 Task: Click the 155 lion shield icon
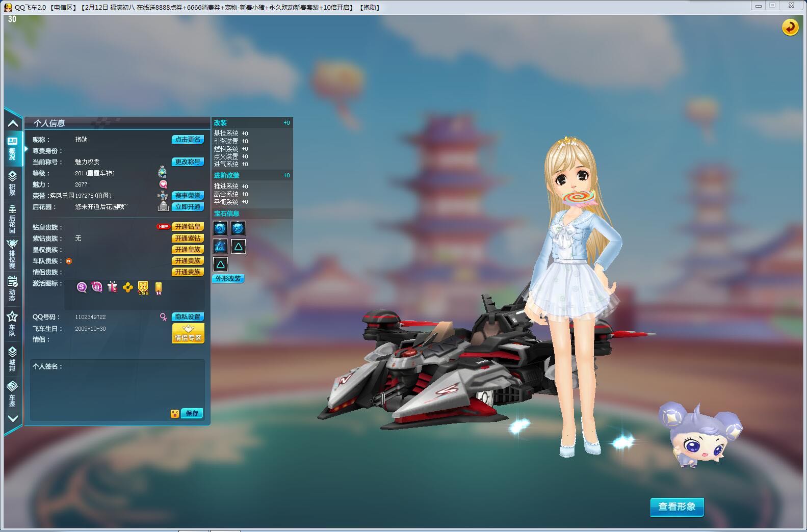[x=143, y=288]
